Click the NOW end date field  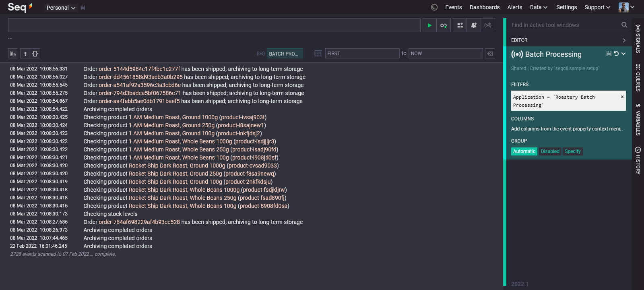(446, 54)
